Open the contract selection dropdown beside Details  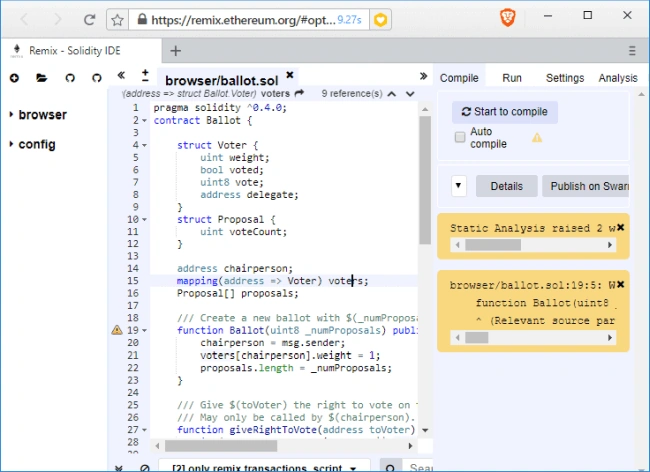click(458, 186)
